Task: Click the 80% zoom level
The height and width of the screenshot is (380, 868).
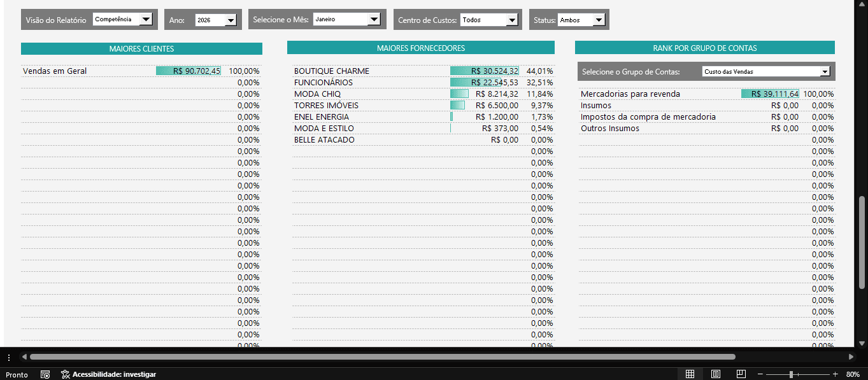Action: [853, 375]
